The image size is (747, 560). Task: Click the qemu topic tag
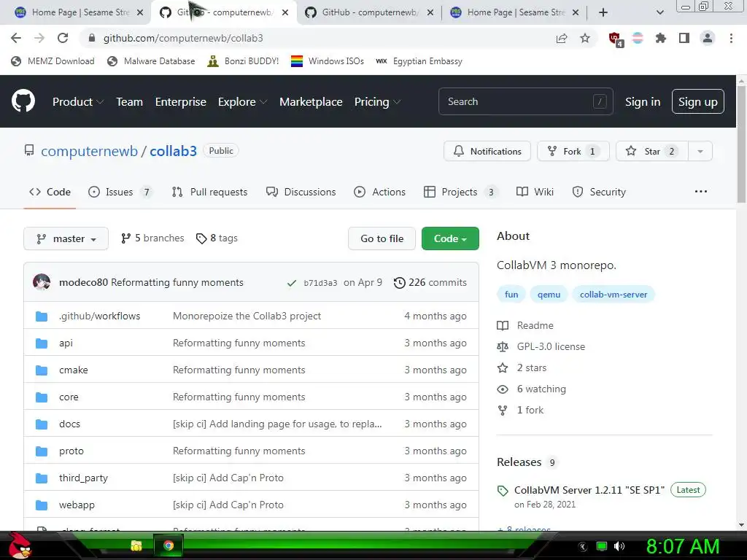pyautogui.click(x=549, y=295)
